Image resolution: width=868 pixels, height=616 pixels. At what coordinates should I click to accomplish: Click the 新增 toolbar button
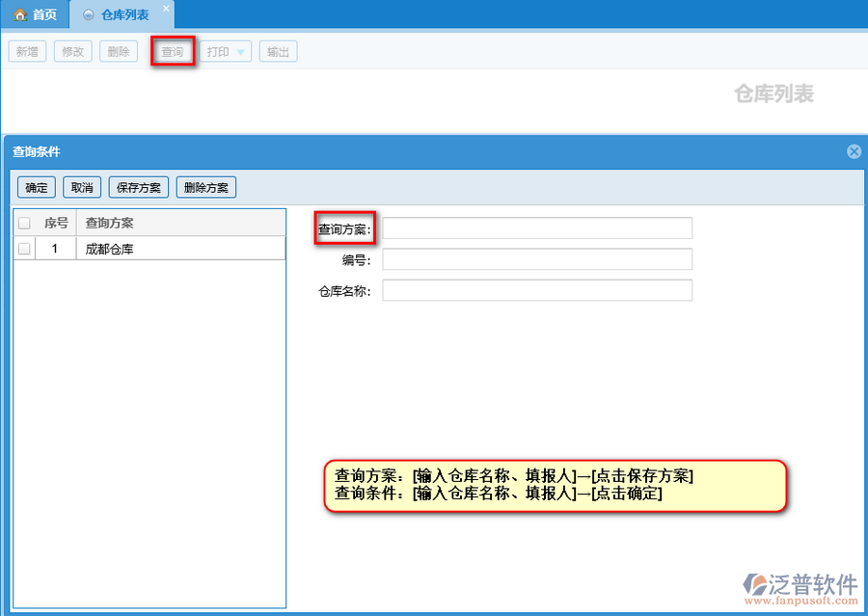click(27, 52)
